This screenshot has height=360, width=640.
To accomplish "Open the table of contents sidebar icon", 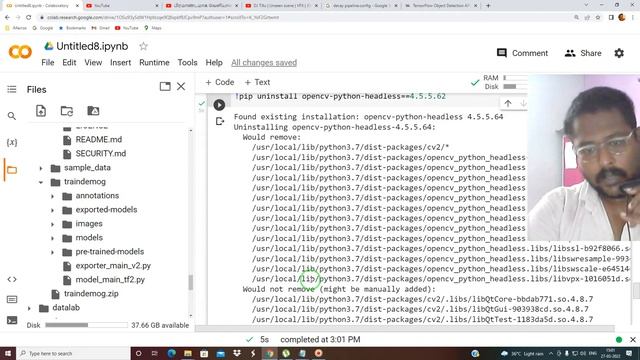I will pyautogui.click(x=12, y=89).
